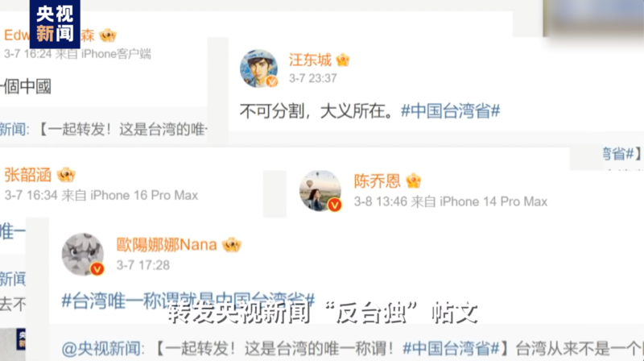Click the crown badge beside 陈乔恩
Screen dimensions: 644x361
tap(413, 180)
